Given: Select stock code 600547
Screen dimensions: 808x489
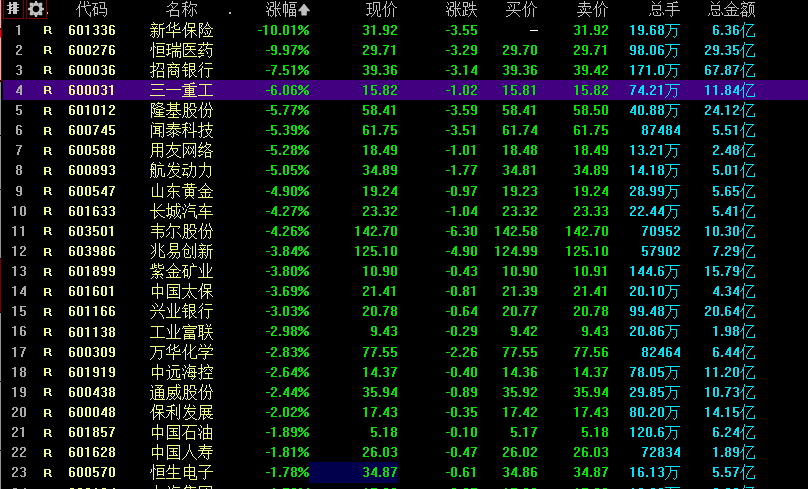Looking at the screenshot, I should point(92,192).
